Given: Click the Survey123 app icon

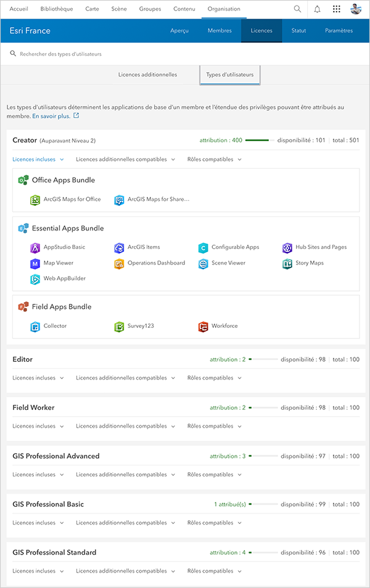Looking at the screenshot, I should tap(120, 326).
